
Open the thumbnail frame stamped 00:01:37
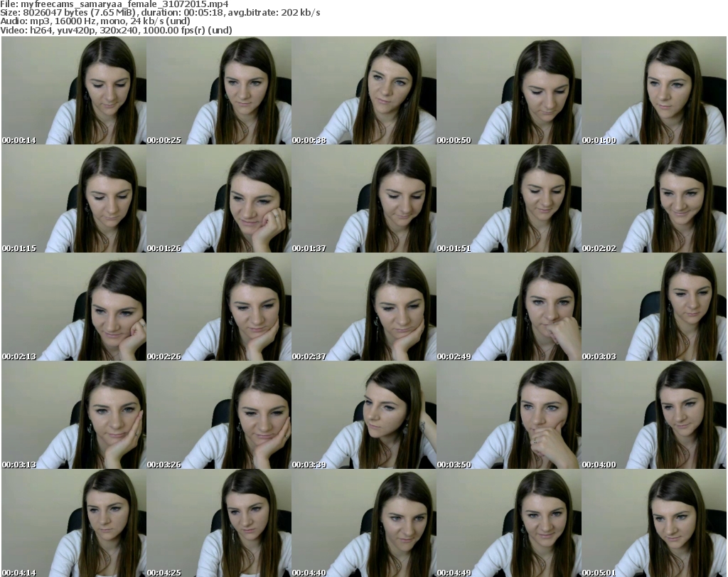pos(364,198)
